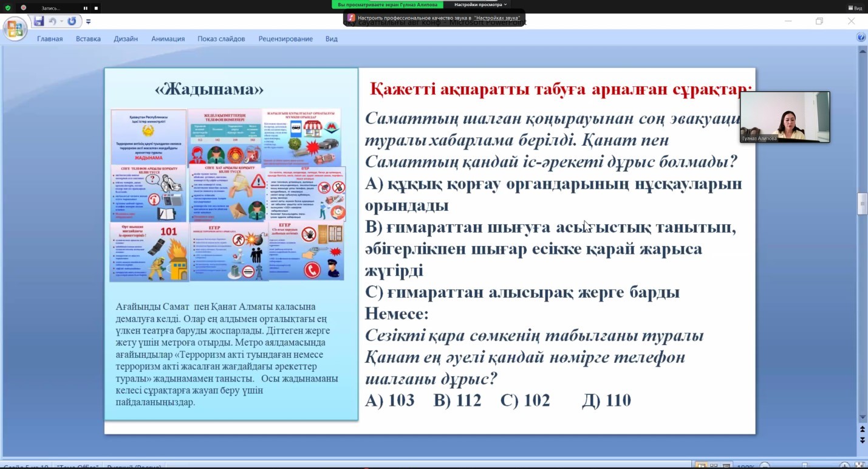Open Zoom's Вид layout button
Screen dimensions: 868x469
pos(855,8)
